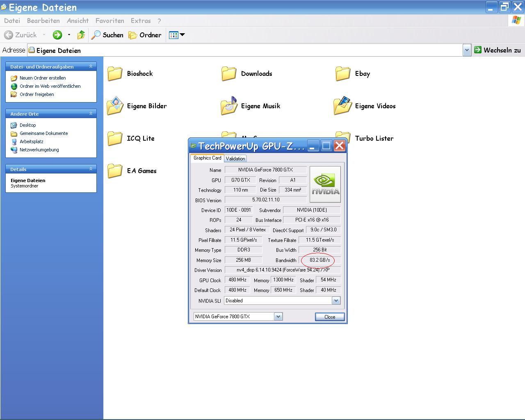Open the Downloads folder
Image resolution: width=525 pixels, height=420 pixels.
pos(247,74)
